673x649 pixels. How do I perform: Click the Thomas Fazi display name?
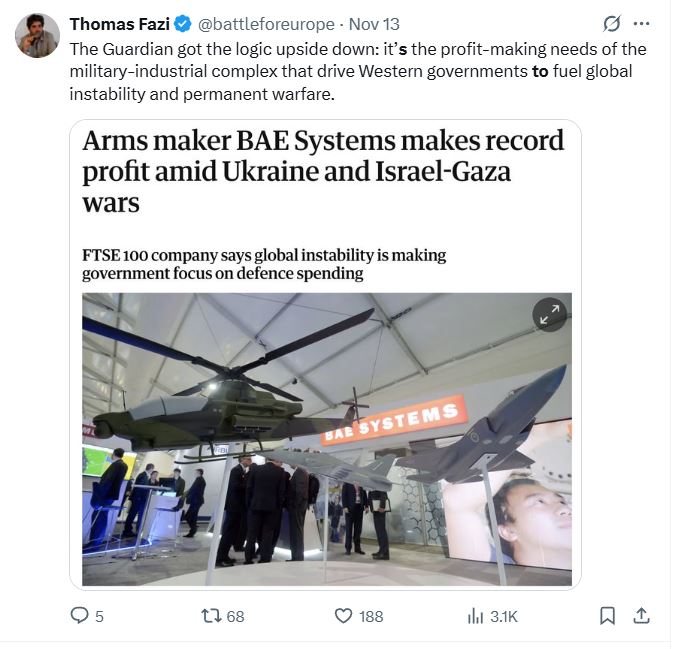tap(119, 24)
